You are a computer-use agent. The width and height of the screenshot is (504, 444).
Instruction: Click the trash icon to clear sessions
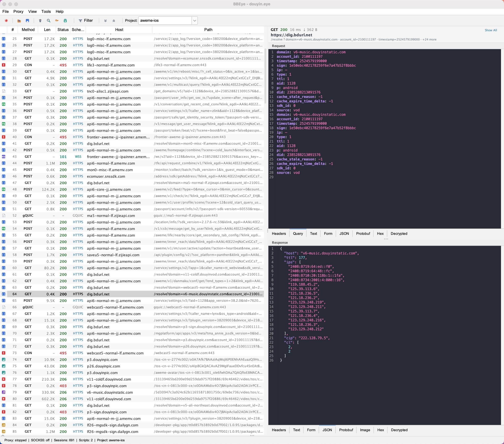tap(40, 21)
